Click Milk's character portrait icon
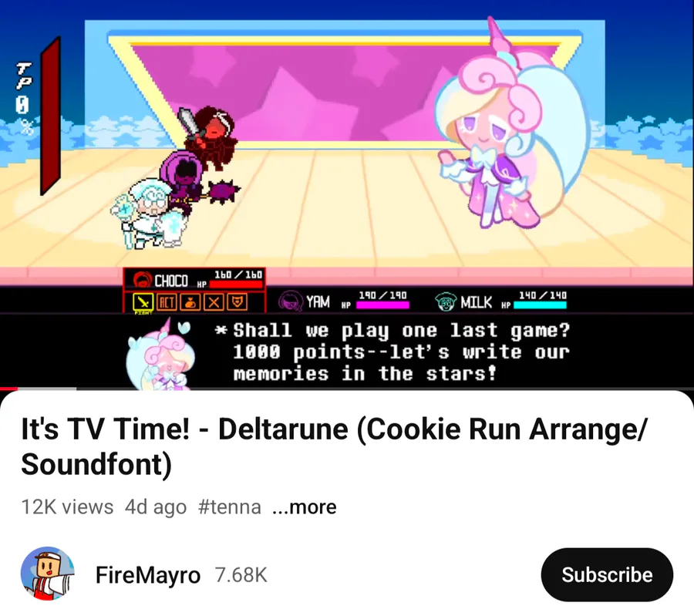694x616 pixels. (x=445, y=301)
